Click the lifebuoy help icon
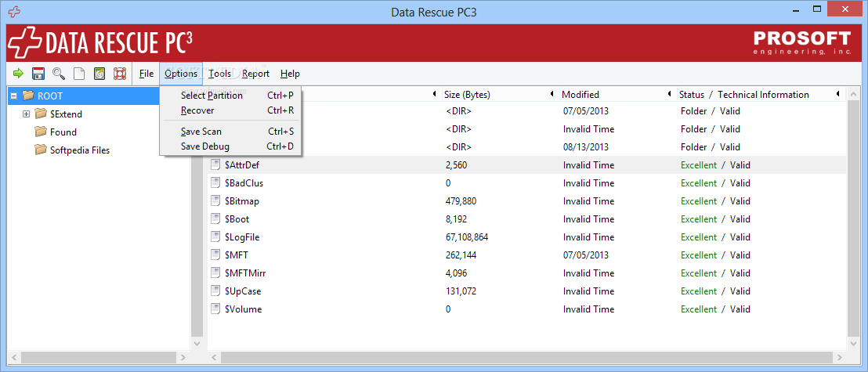 pos(120,74)
